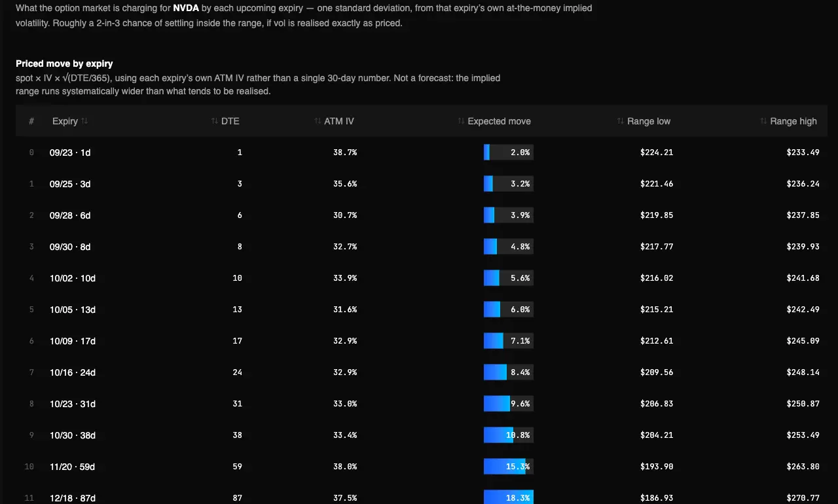Click the 9.6% expected move bar
Viewport: 838px width, 504px height.
[509, 404]
